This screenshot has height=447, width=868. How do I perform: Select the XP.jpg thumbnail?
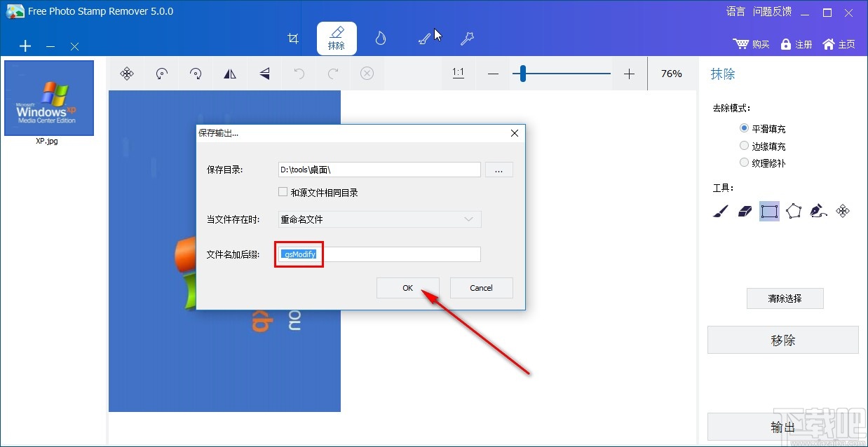coord(49,97)
